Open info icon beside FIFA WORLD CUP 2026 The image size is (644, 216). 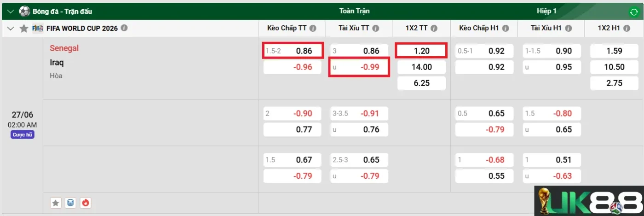(x=124, y=28)
